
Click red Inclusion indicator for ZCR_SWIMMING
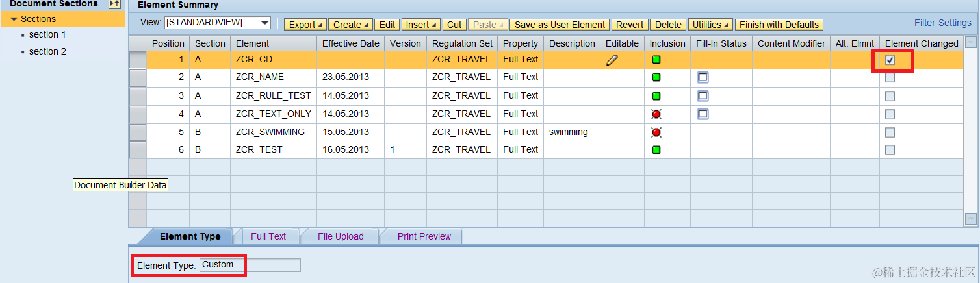point(656,132)
